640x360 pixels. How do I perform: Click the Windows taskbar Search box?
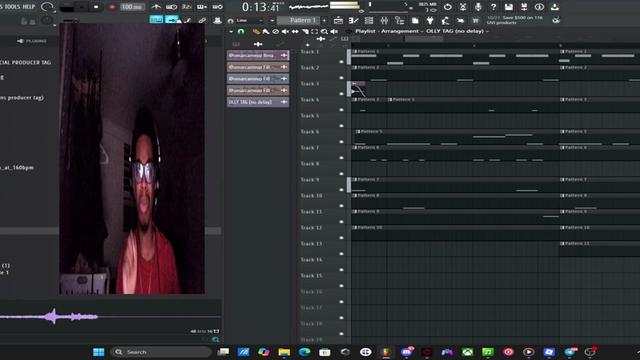161,352
